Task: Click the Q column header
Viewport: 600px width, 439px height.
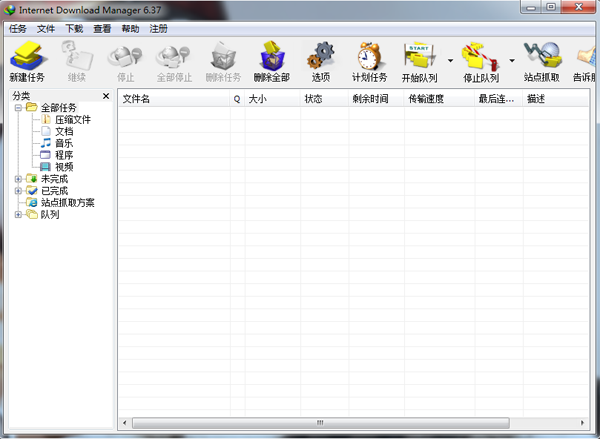Action: coord(237,99)
